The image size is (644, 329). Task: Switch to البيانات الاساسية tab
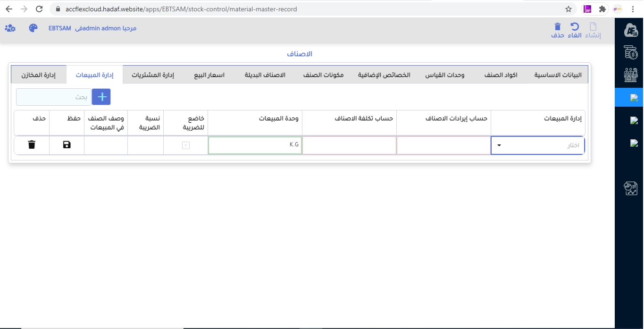(x=558, y=75)
